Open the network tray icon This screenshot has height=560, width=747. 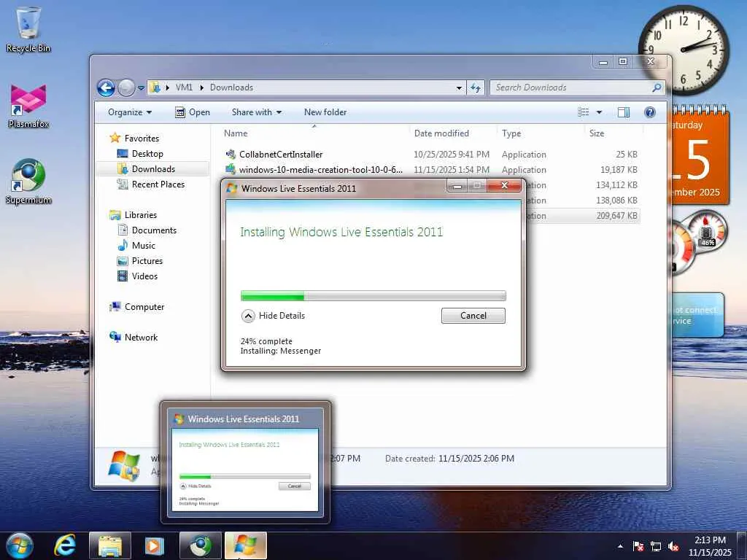point(656,547)
